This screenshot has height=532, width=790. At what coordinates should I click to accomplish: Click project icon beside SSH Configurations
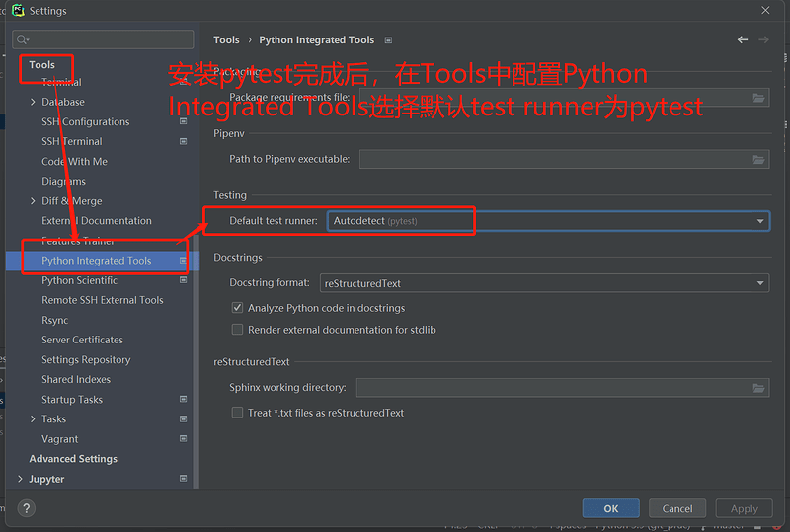(184, 121)
